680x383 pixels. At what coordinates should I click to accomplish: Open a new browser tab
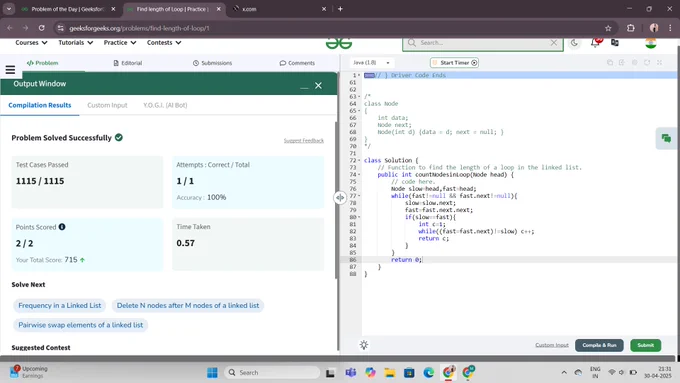coord(340,9)
